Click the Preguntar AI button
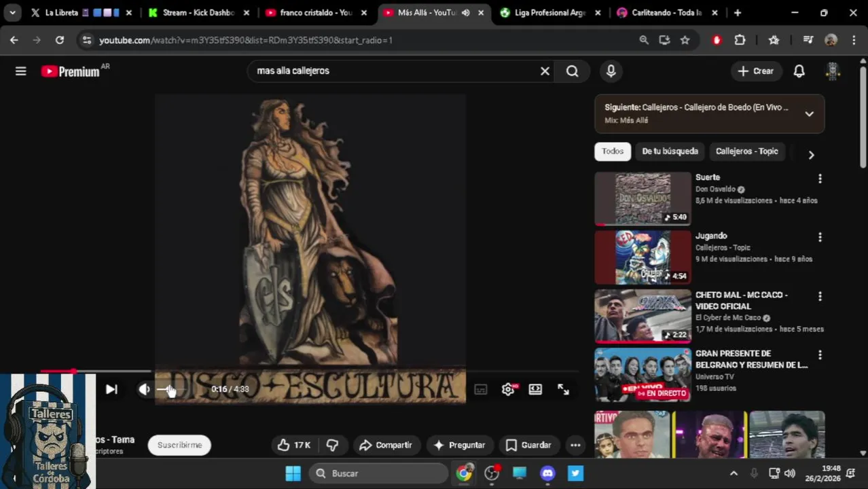Viewport: 868px width, 489px height. 460,445
